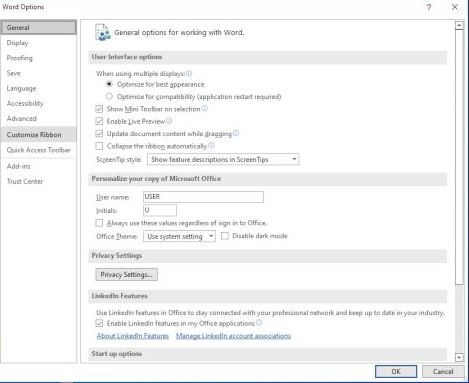This screenshot has height=383, width=469.
Task: Click the Privacy Settings... button
Action: [x=127, y=274]
